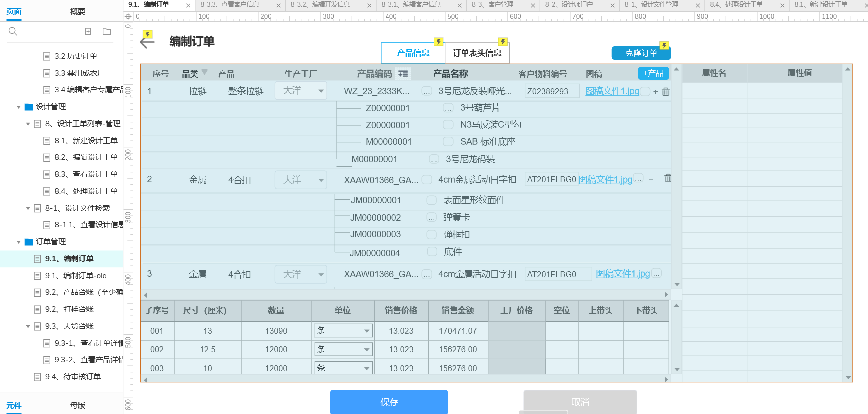Viewport: 868px width, 414px height.
Task: Click the ellipsis after row 1 图稿文件1.jpg
Action: [645, 92]
